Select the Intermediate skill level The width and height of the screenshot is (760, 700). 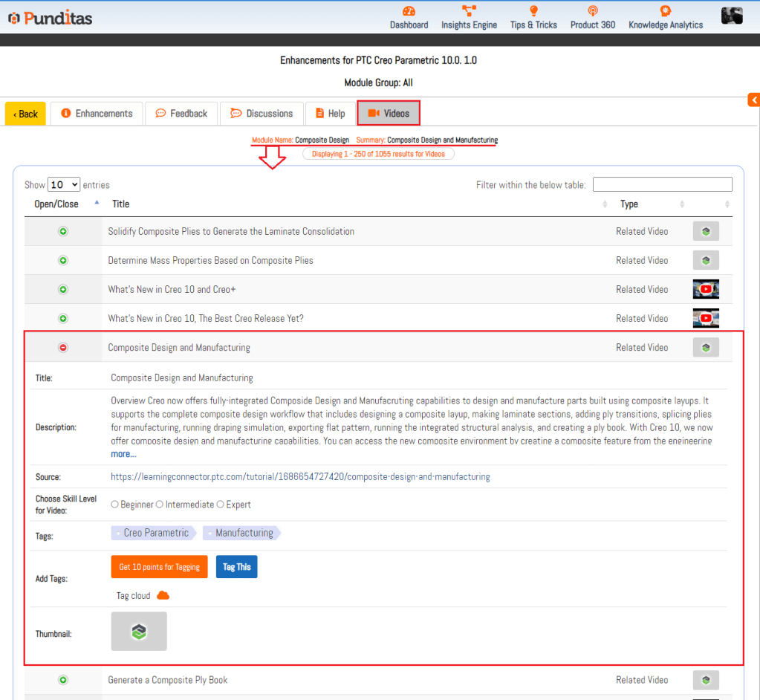point(160,505)
